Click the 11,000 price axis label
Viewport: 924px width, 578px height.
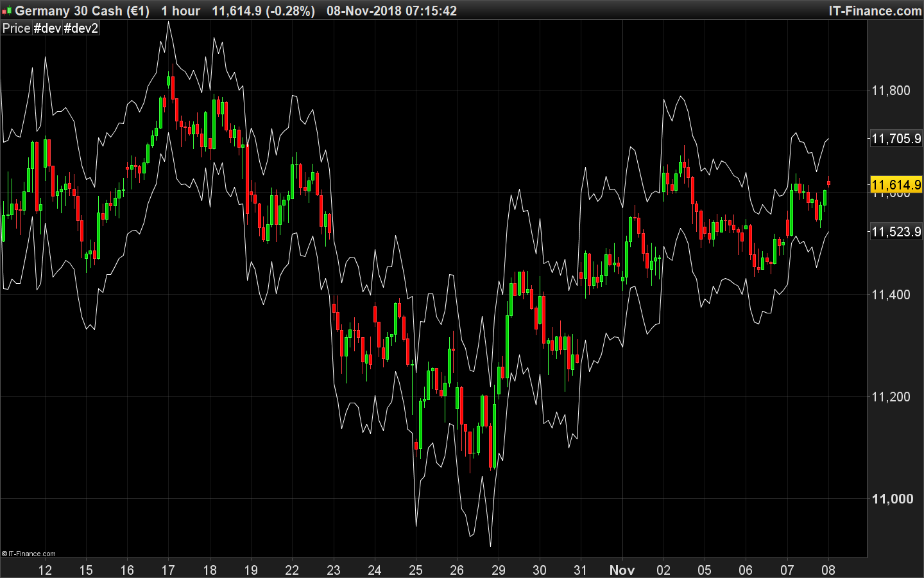point(892,499)
